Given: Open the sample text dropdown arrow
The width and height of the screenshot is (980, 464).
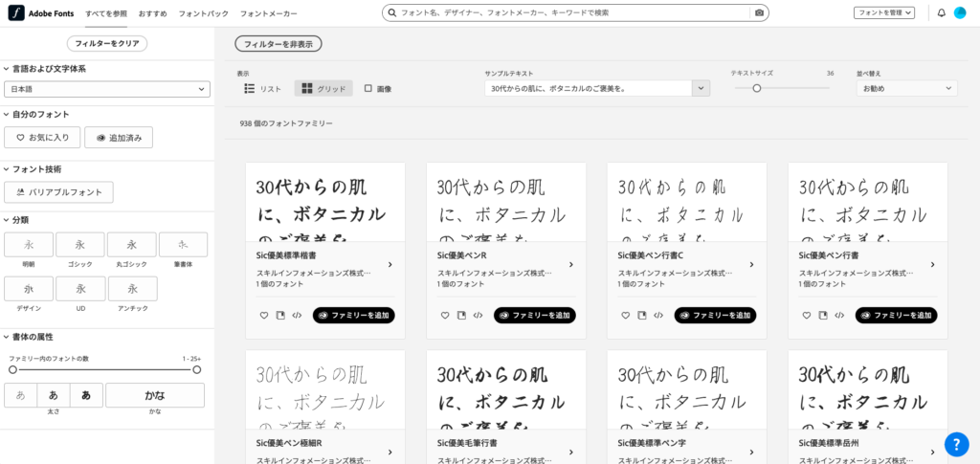Looking at the screenshot, I should (x=701, y=89).
